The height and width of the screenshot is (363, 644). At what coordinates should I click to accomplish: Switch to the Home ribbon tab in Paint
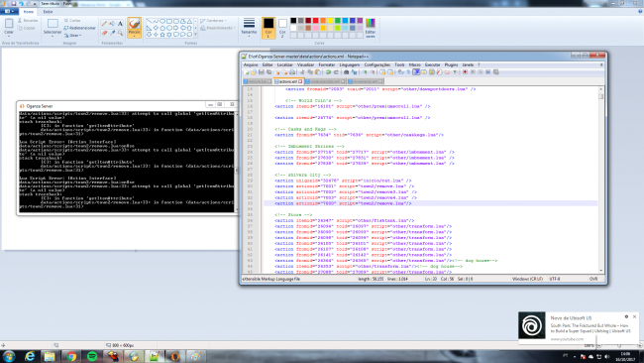pos(29,12)
